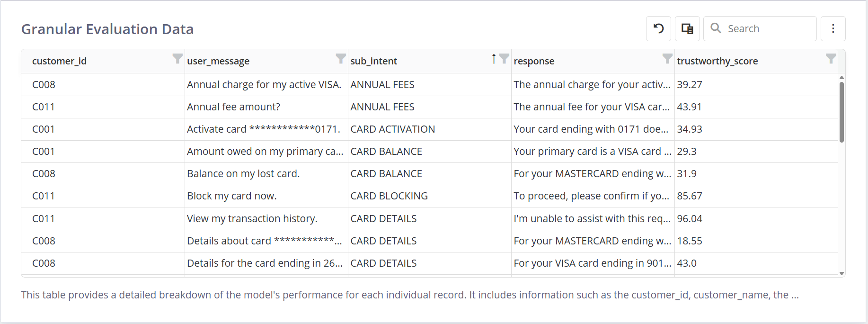Click the response column filter icon

667,59
